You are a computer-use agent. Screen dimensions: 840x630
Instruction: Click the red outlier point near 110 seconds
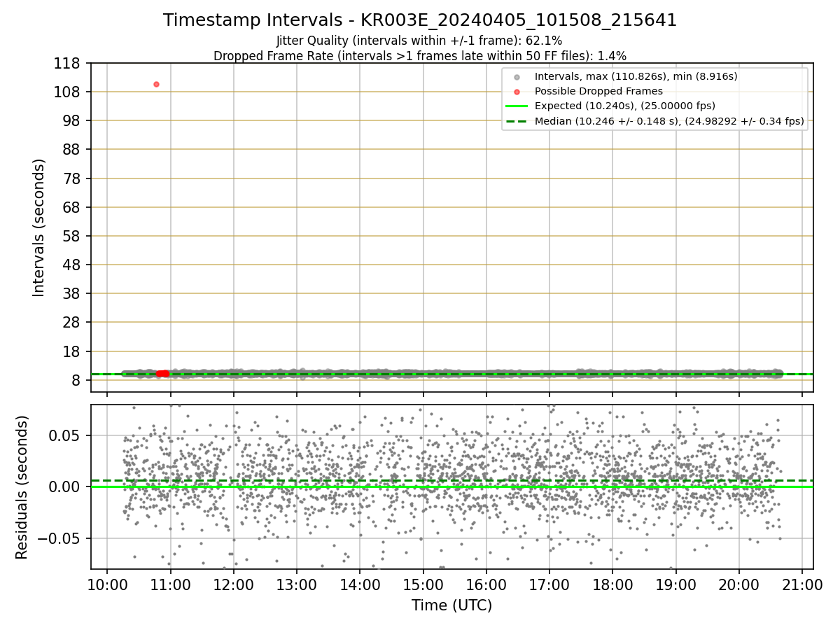pyautogui.click(x=156, y=84)
